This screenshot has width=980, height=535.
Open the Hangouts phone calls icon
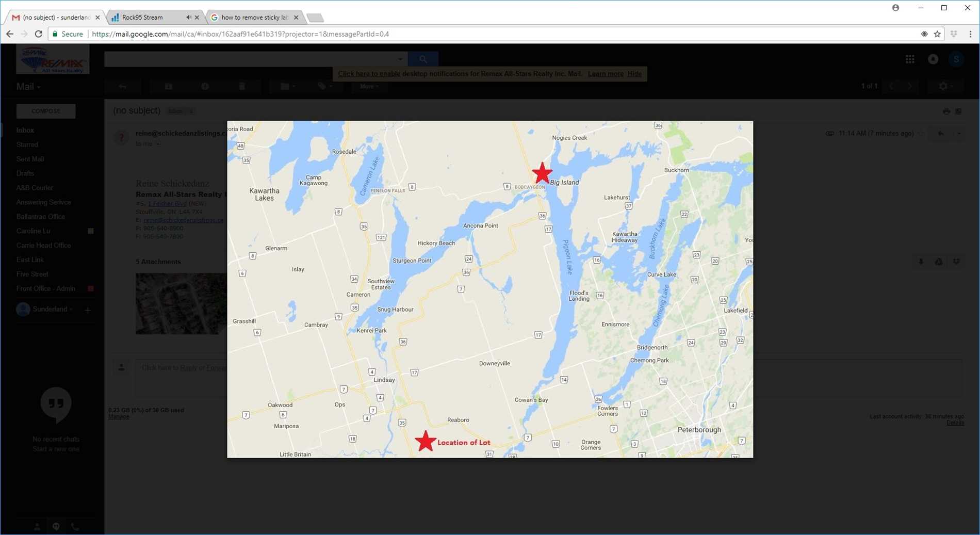(75, 527)
